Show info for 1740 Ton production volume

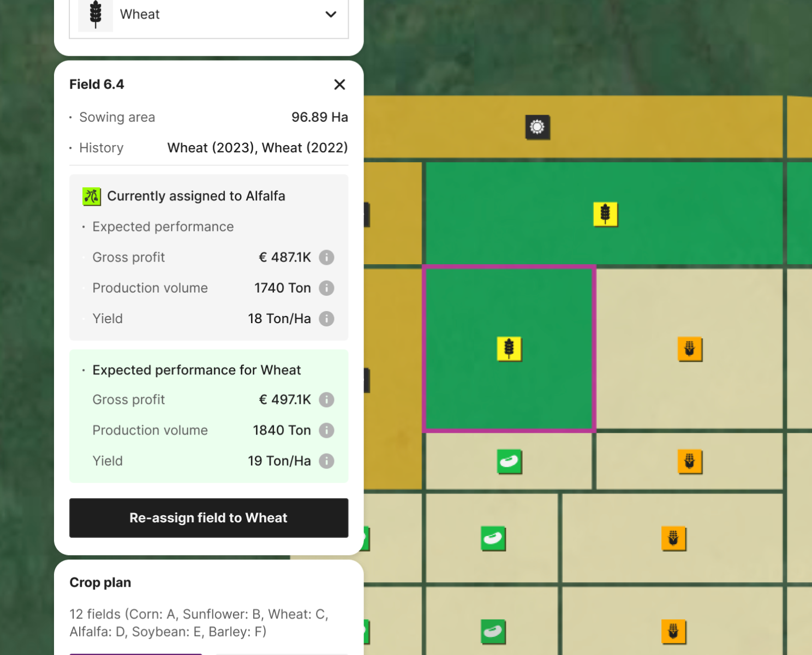click(326, 288)
